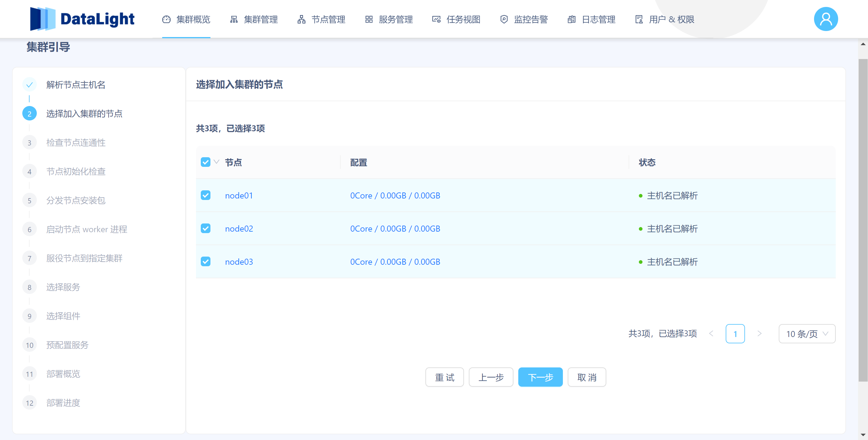Screen dimensions: 868x440
Task: Uncheck the node03 row checkbox
Action: [x=206, y=262]
